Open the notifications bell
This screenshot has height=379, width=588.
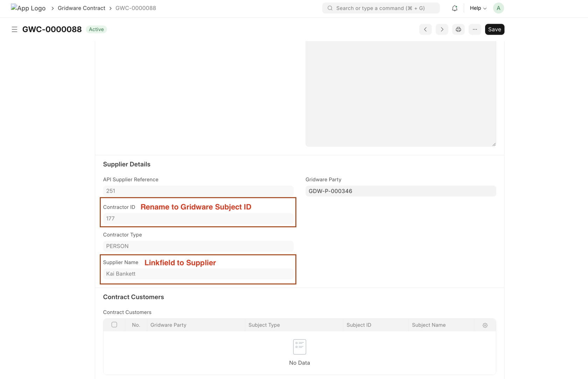455,8
